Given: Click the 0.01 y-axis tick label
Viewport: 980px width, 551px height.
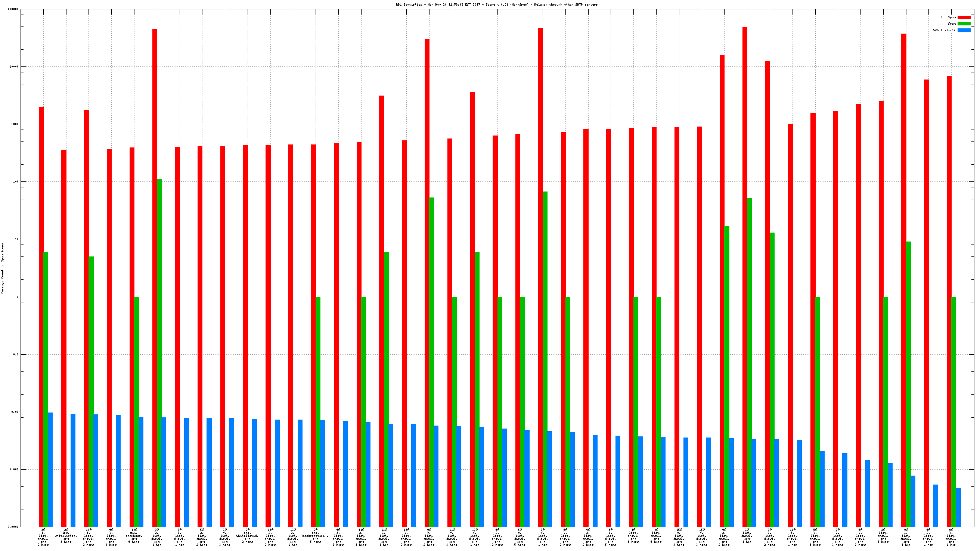Looking at the screenshot, I should pos(15,412).
